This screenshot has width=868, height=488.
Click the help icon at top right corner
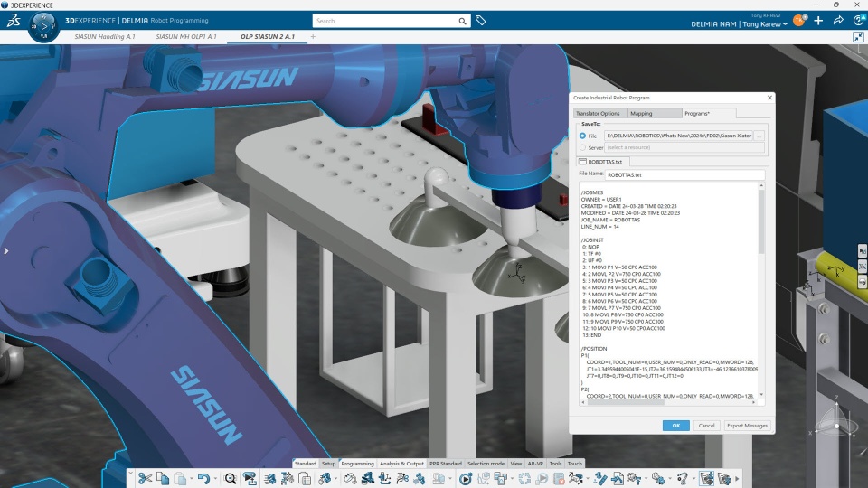coord(859,21)
